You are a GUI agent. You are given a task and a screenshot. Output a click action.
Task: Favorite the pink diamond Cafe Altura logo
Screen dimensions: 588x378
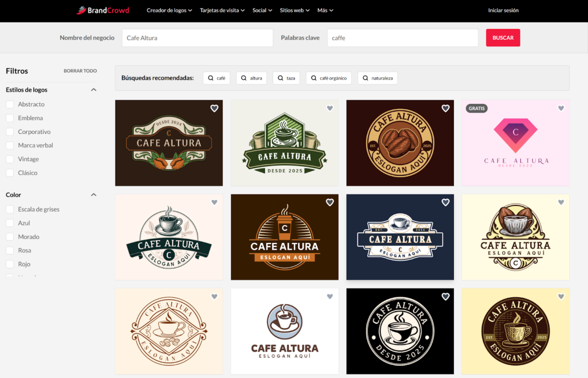(x=561, y=108)
